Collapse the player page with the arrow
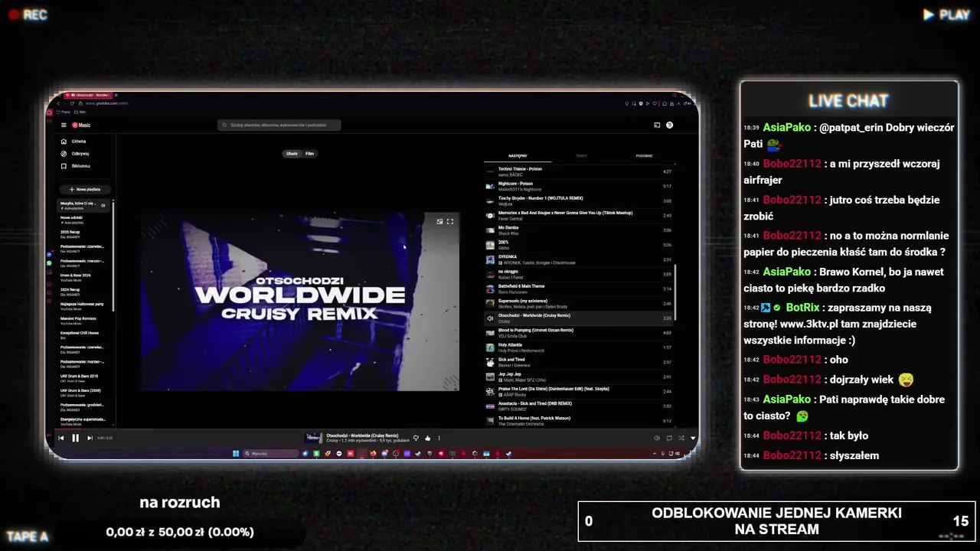 [693, 438]
